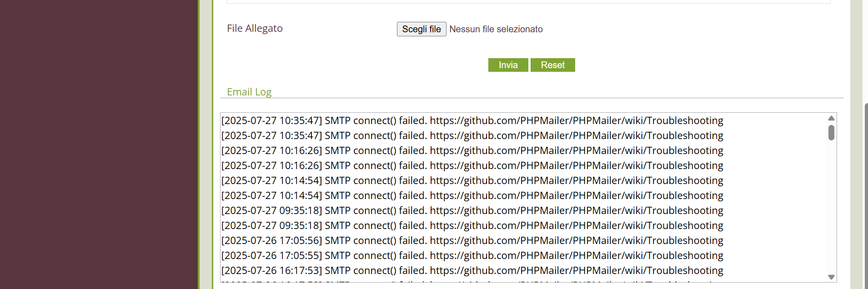The image size is (868, 289).
Task: Click the first 10:35:47 log entry
Action: (472, 120)
